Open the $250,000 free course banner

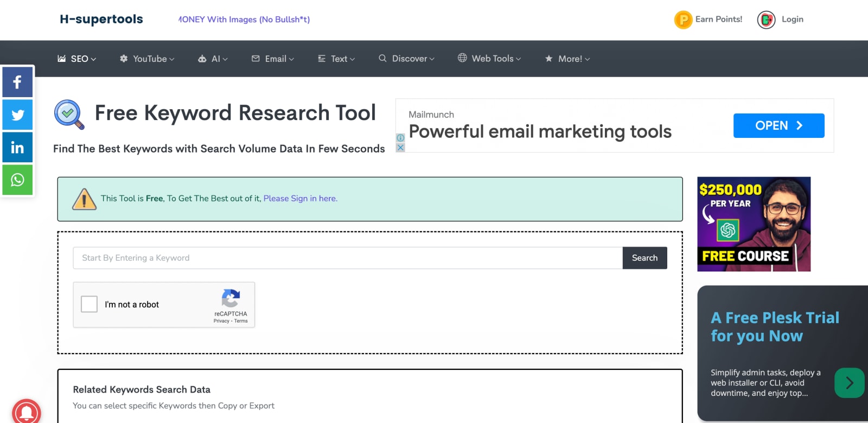[x=754, y=224]
